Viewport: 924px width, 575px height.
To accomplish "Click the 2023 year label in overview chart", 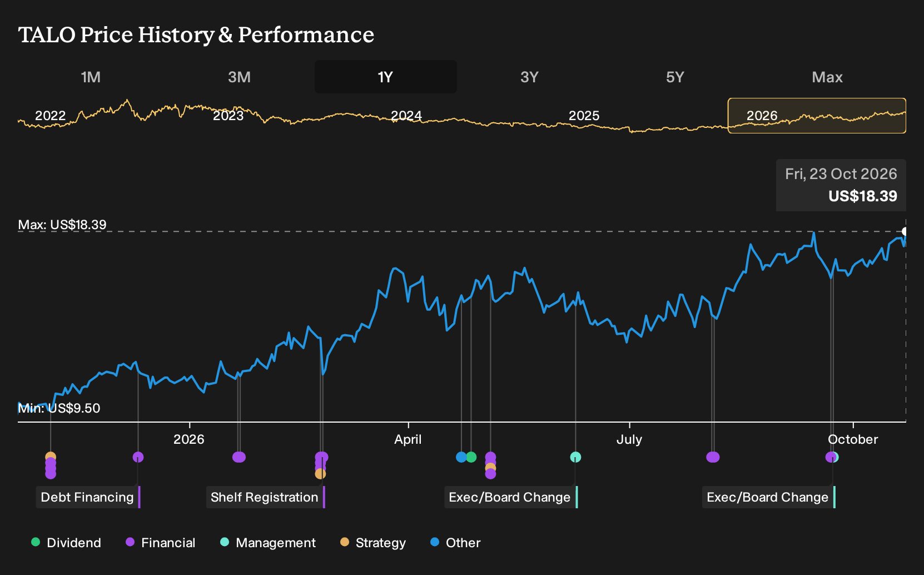I will 228,116.
